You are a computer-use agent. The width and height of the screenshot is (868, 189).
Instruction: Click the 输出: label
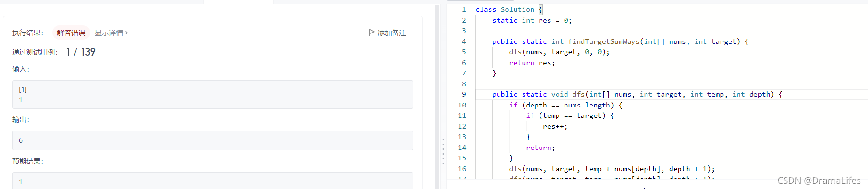[21, 119]
